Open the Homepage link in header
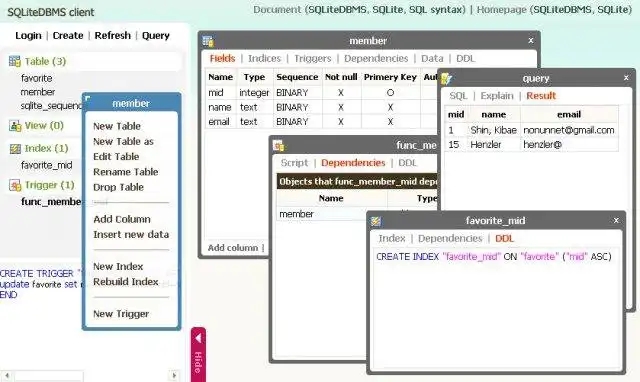This screenshot has width=640, height=382. pyautogui.click(x=501, y=10)
